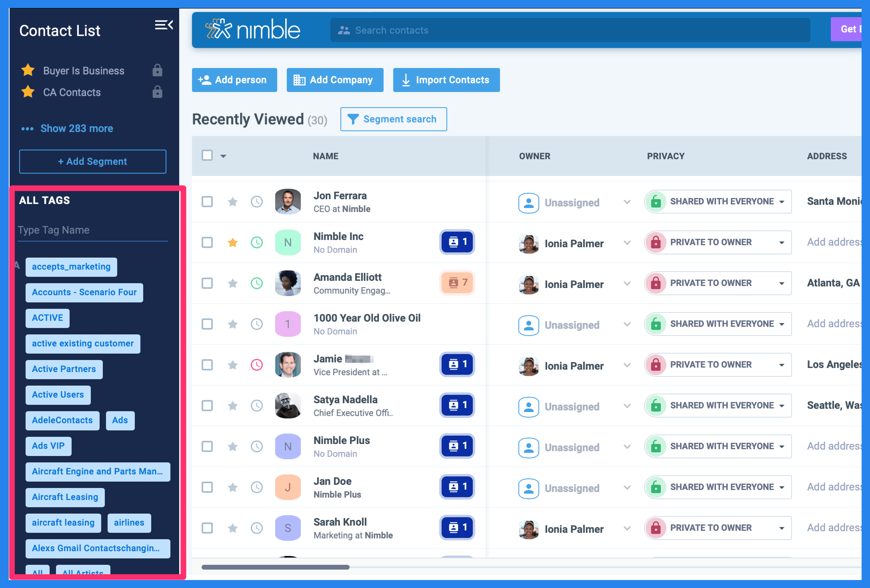Click clock icon on Jan Doe row
The image size is (870, 588).
pyautogui.click(x=256, y=488)
